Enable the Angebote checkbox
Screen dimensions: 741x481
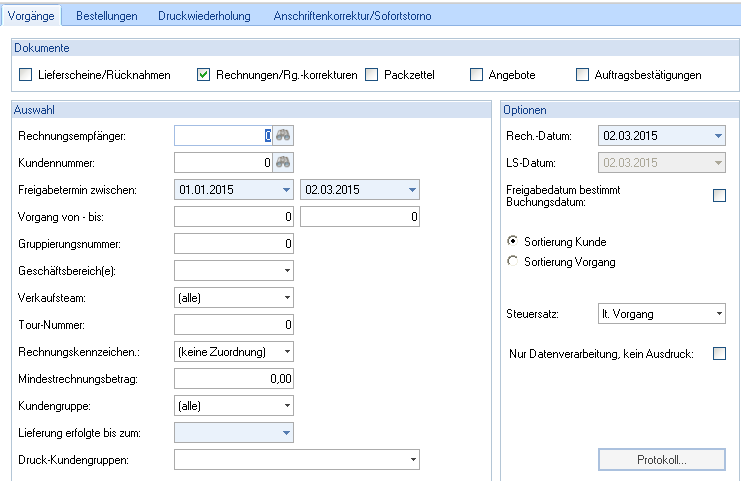476,75
